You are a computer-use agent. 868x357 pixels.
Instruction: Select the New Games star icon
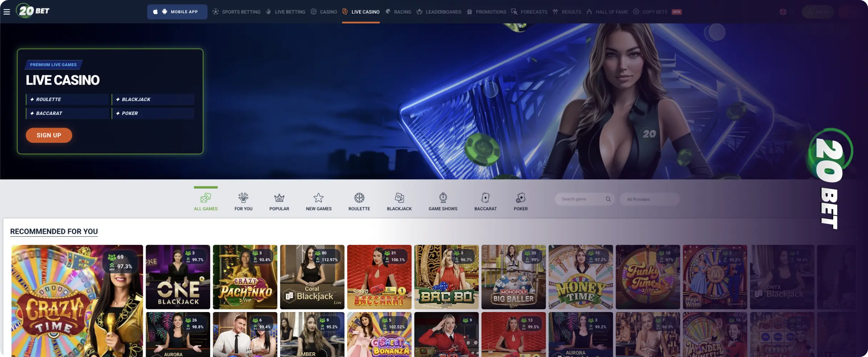[x=319, y=198]
